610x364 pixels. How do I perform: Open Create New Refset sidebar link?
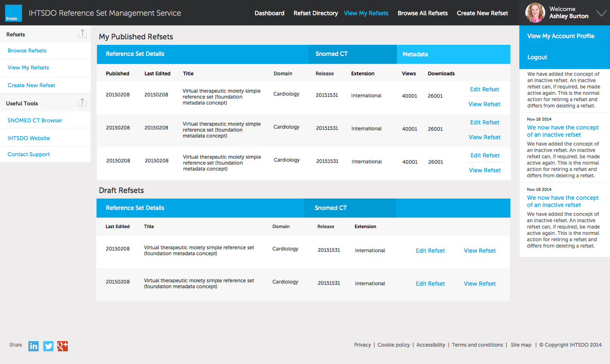click(31, 85)
